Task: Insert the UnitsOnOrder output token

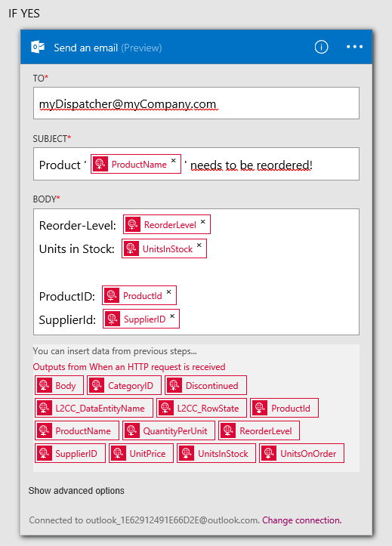Action: click(302, 453)
